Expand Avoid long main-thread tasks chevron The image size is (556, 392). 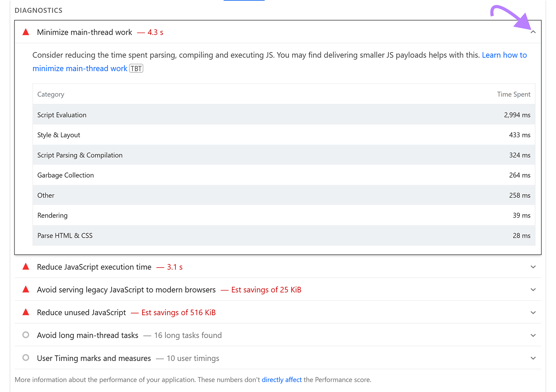click(x=533, y=335)
